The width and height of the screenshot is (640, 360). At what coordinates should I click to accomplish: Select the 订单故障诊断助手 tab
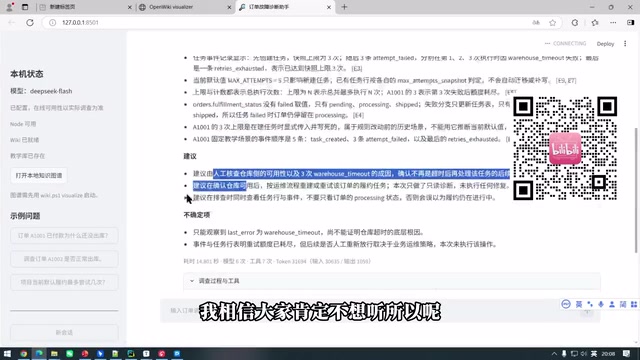(285, 7)
